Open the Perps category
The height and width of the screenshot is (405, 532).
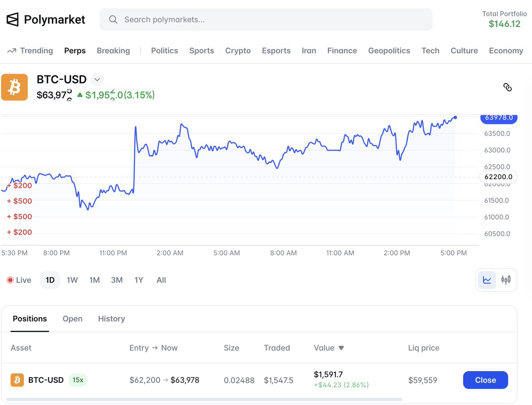(75, 51)
